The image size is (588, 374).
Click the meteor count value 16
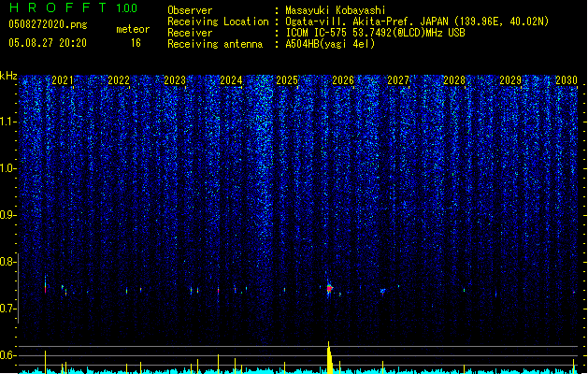click(136, 43)
